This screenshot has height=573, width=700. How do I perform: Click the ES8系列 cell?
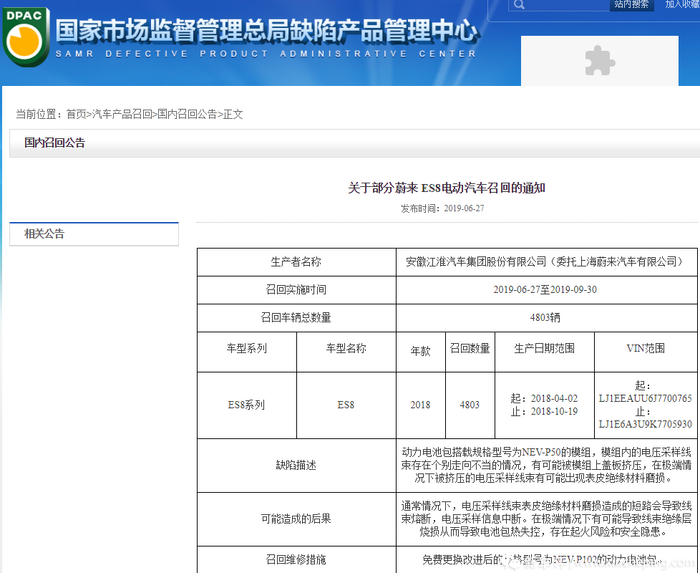247,405
